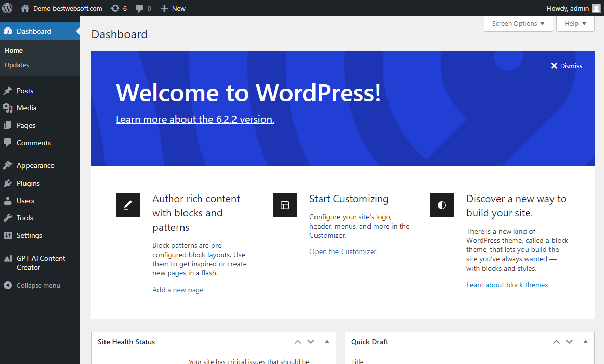Click the Appearance paintbrush icon

tap(8, 165)
